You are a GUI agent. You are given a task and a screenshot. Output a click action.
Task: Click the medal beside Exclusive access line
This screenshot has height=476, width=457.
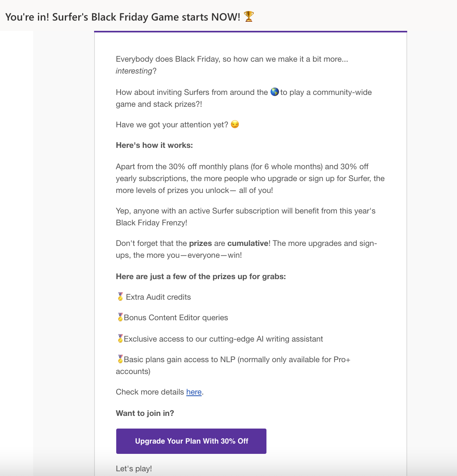pyautogui.click(x=120, y=339)
